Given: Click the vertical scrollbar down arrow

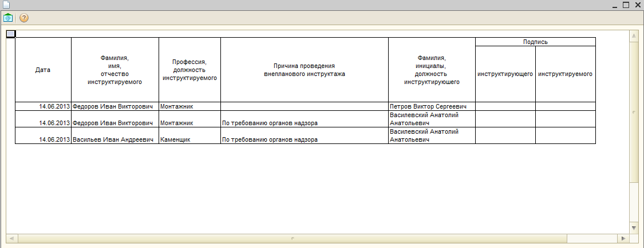Looking at the screenshot, I should [x=633, y=227].
